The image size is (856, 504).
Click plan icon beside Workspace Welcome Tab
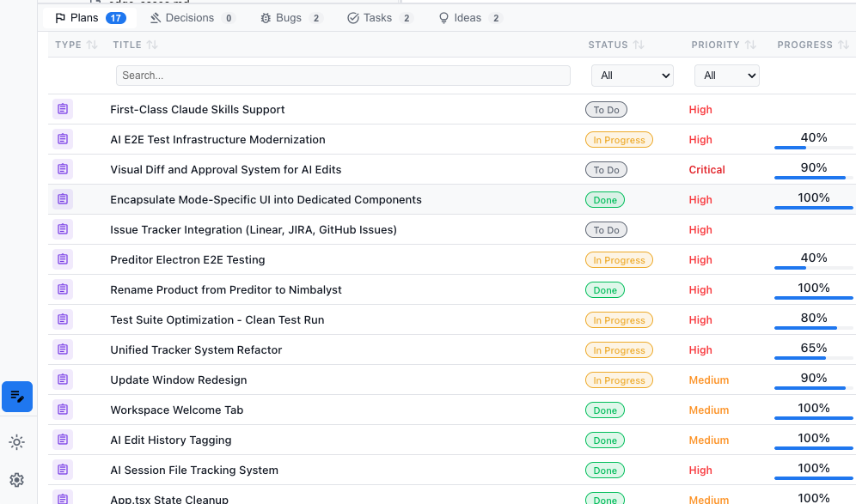point(63,410)
